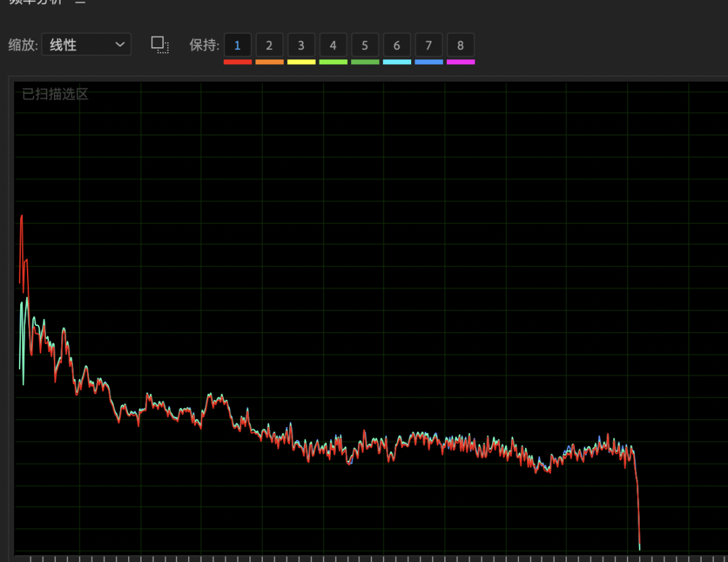Click the orange color bar under hold 2
The image size is (728, 562).
click(x=269, y=62)
